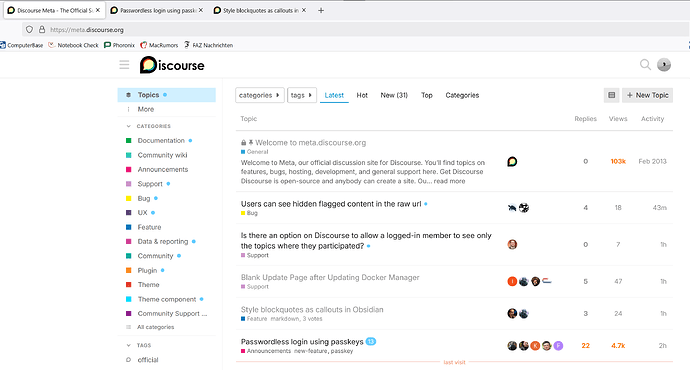Switch to the New (31) tab
690x370 pixels.
(394, 95)
